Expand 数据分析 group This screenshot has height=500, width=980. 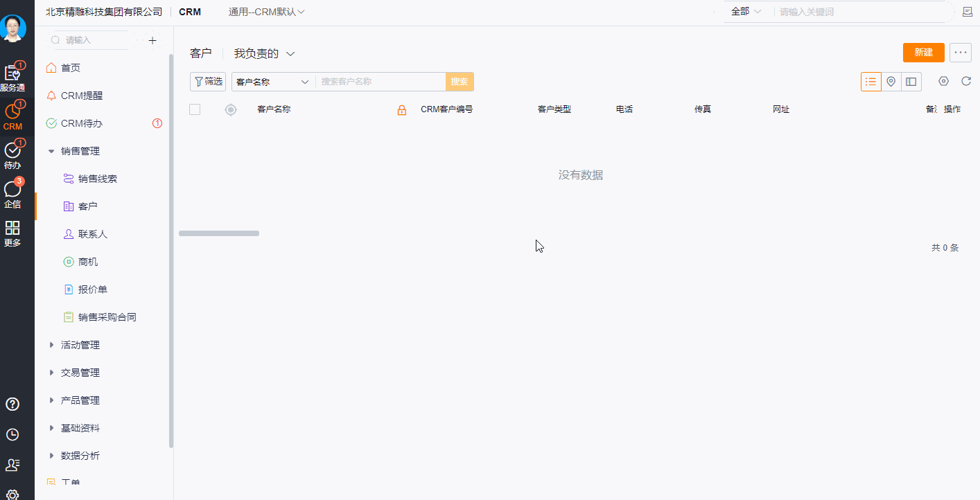[x=51, y=456]
